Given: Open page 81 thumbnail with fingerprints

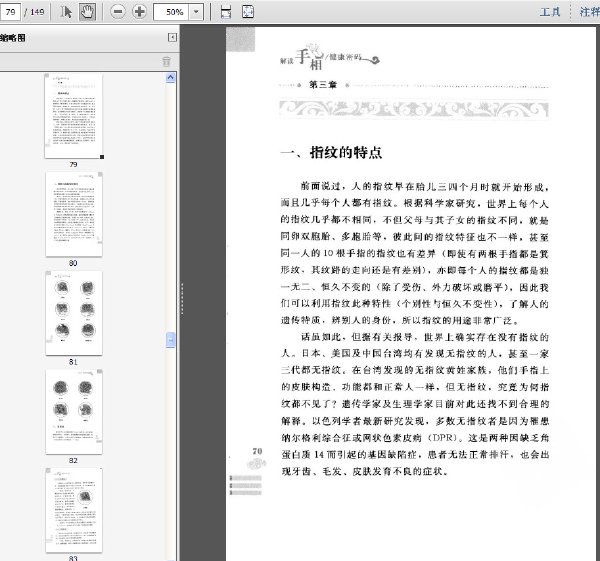Looking at the screenshot, I should click(x=73, y=311).
